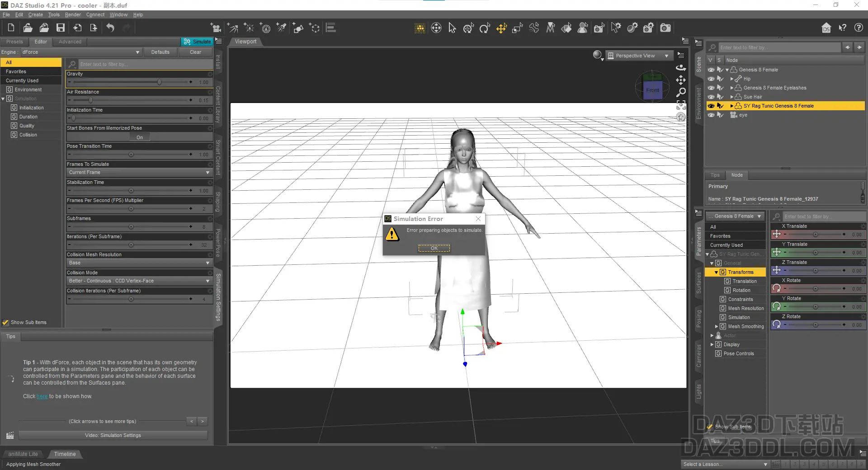This screenshot has height=470, width=868.
Task: Toggle visibility of Genesis 8 Female
Action: pos(711,70)
